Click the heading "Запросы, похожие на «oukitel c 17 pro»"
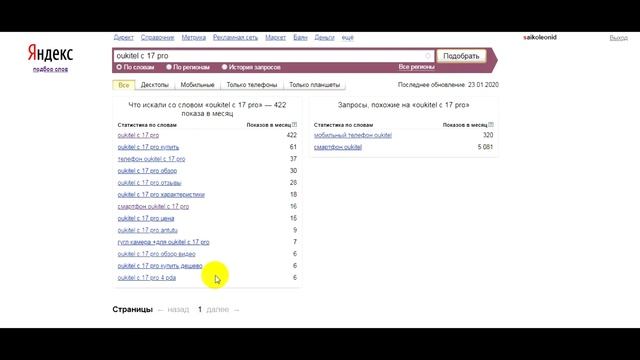The width and height of the screenshot is (640, 360). point(404,105)
